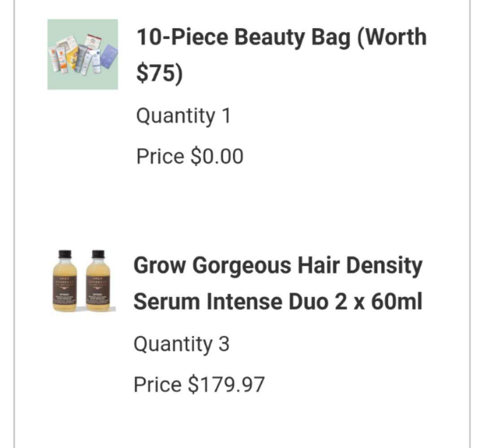Open the 10-Piece Beauty Bag title link
The height and width of the screenshot is (448, 484).
(x=281, y=37)
